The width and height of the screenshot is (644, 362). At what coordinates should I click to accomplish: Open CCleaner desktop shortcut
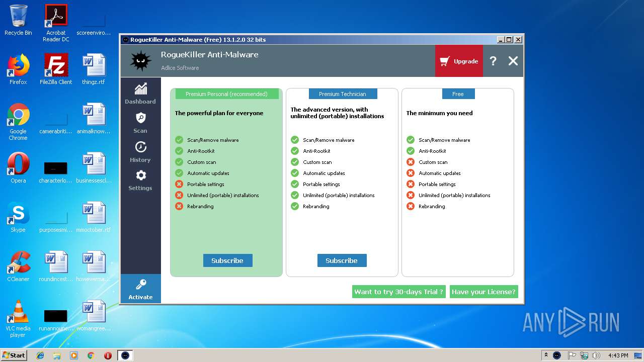[x=18, y=266]
